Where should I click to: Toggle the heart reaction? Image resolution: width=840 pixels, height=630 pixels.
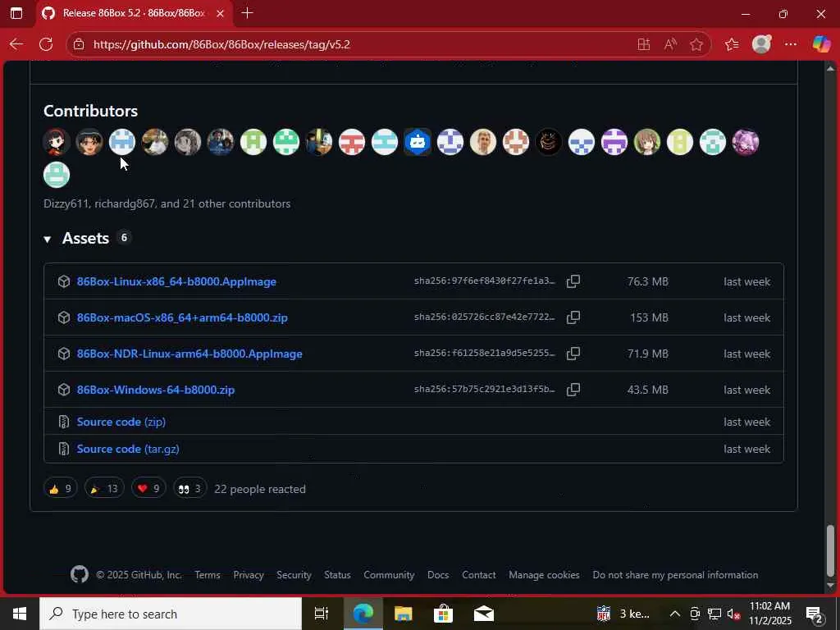point(148,488)
